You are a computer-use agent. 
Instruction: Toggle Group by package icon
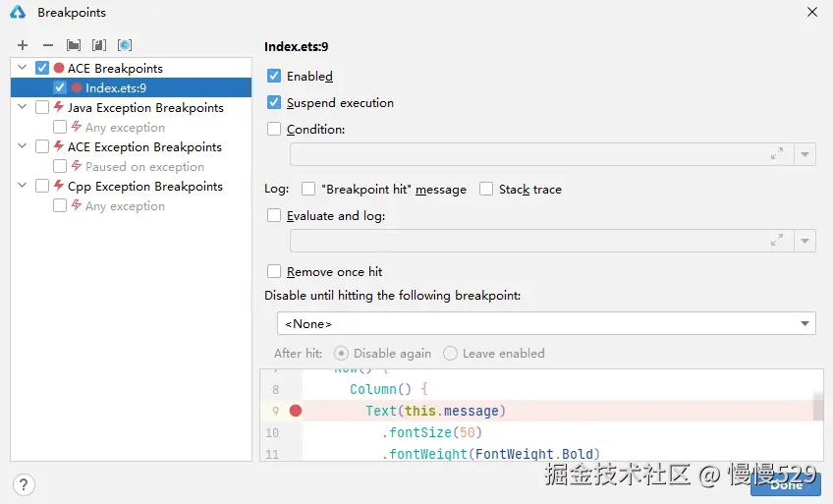click(74, 45)
